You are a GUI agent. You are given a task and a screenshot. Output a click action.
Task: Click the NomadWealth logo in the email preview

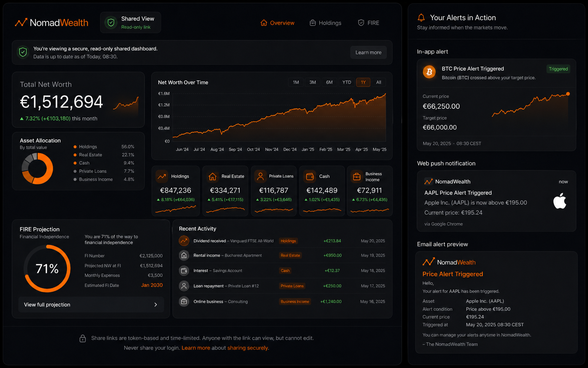pos(449,262)
